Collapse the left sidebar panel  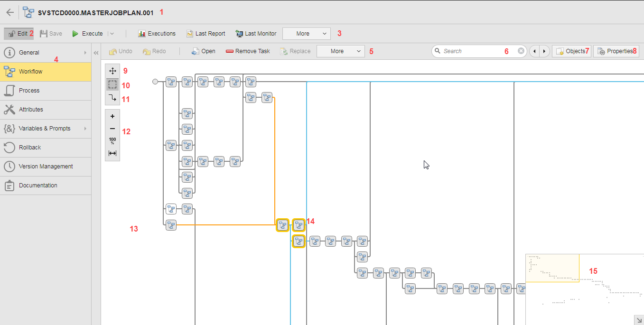[96, 53]
